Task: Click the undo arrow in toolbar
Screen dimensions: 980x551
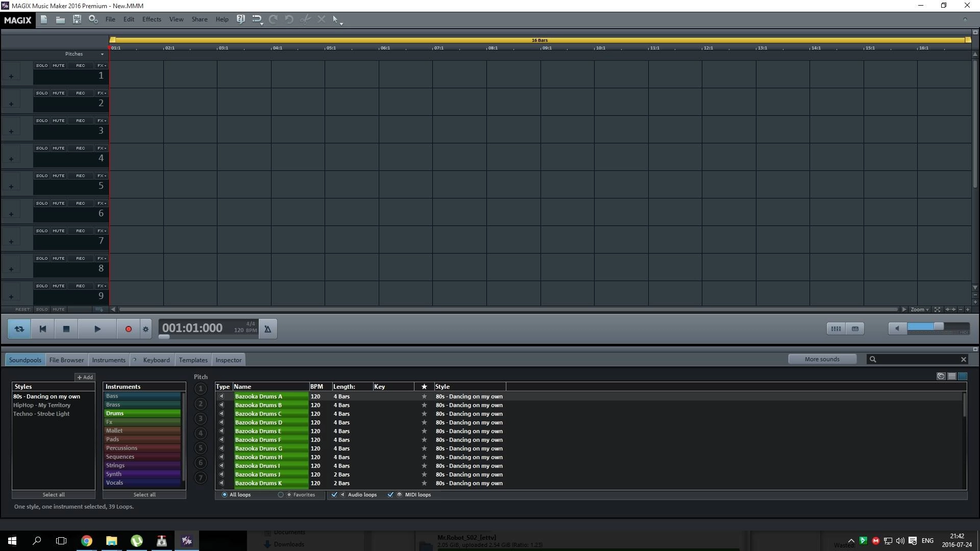Action: 289,19
